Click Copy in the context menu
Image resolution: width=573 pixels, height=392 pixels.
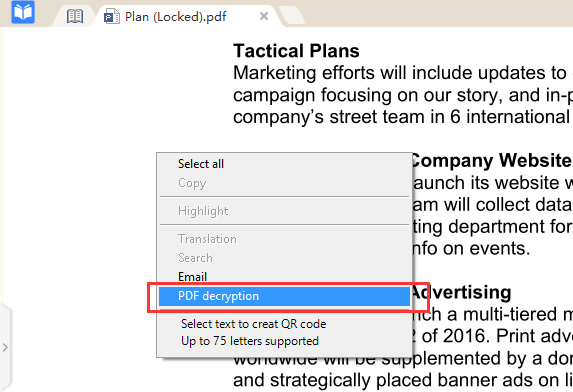(192, 183)
